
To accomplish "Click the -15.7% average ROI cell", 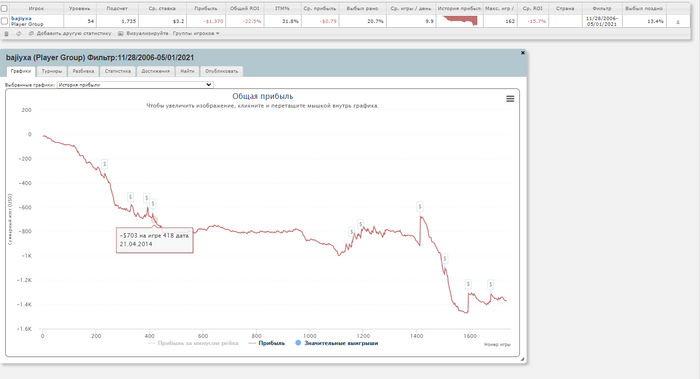I will click(533, 21).
